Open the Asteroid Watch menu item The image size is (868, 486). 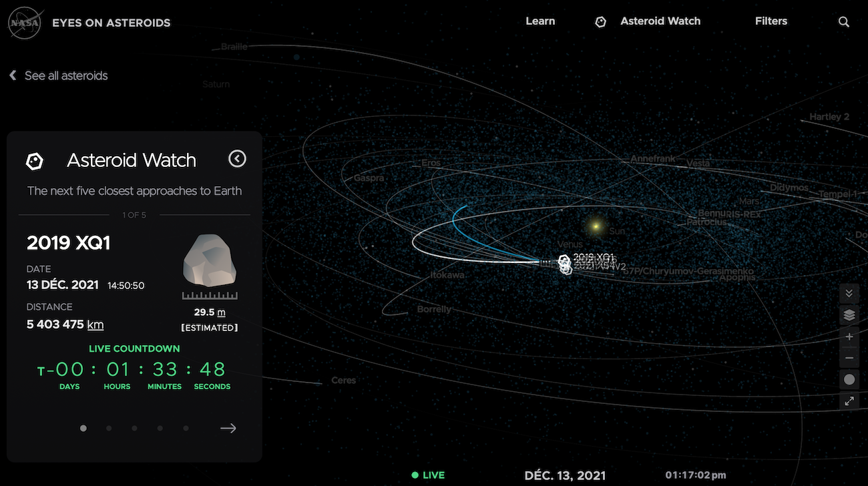pos(660,21)
